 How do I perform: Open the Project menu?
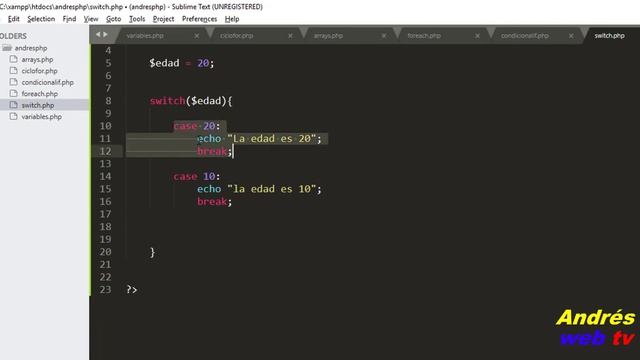[163, 19]
